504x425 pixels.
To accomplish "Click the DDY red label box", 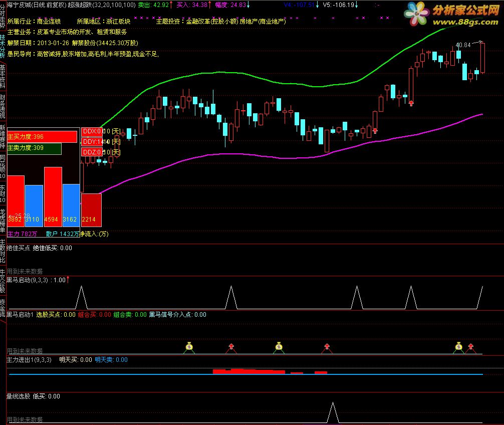I will [x=92, y=142].
